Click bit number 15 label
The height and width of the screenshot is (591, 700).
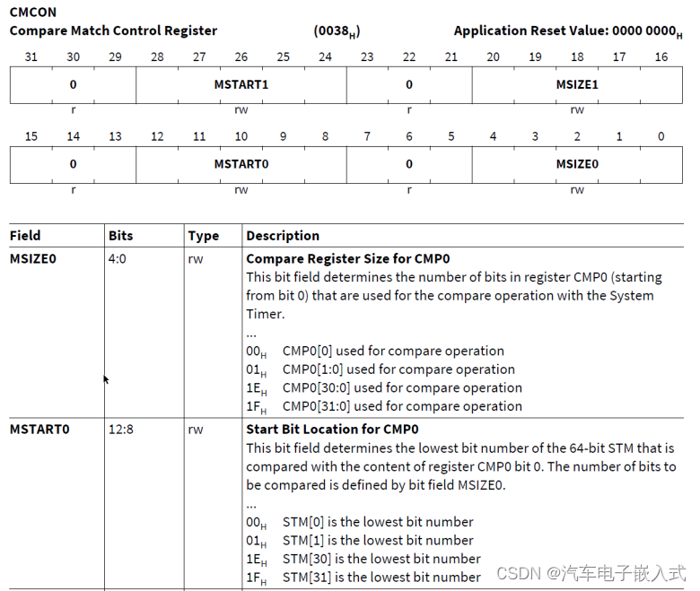pyautogui.click(x=31, y=136)
